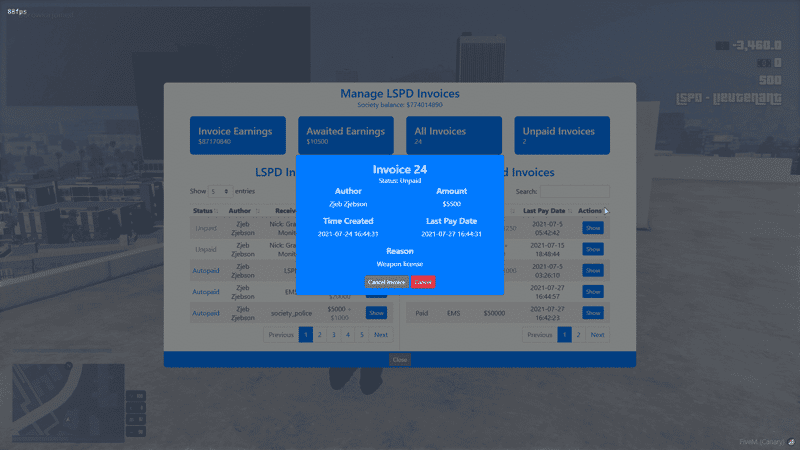Viewport: 800px width, 450px height.
Task: Go to page 2 in the right table pagination
Action: tap(579, 335)
